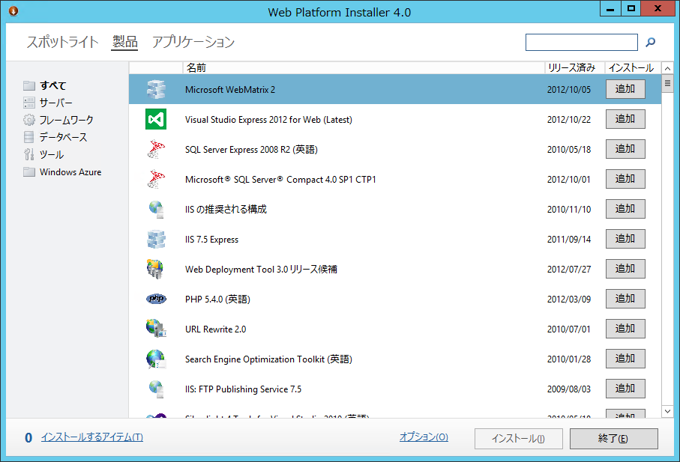680x462 pixels.
Task: Switch to the 製品 tab
Action: click(125, 42)
